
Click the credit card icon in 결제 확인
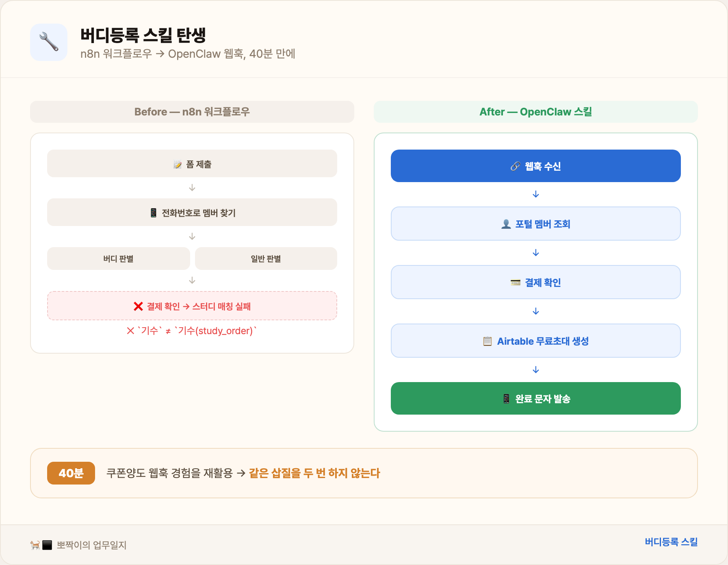[x=515, y=282]
